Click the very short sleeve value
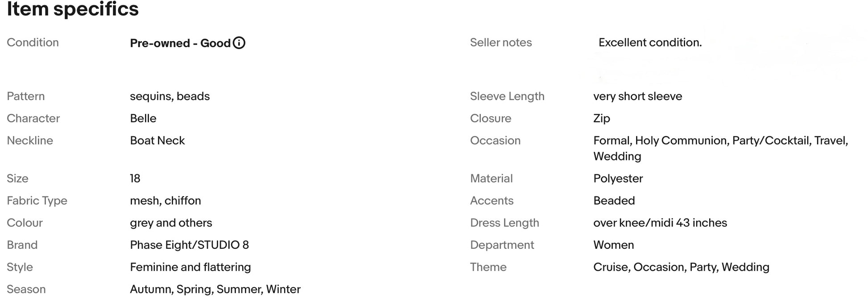868x301 pixels. click(637, 96)
